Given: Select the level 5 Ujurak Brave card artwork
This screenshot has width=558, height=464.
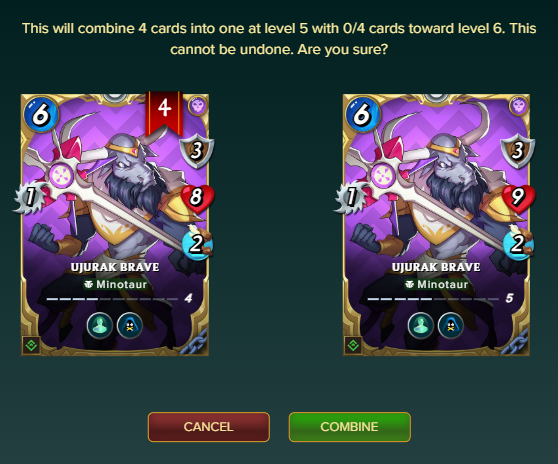Looking at the screenshot, I should pyautogui.click(x=436, y=225).
